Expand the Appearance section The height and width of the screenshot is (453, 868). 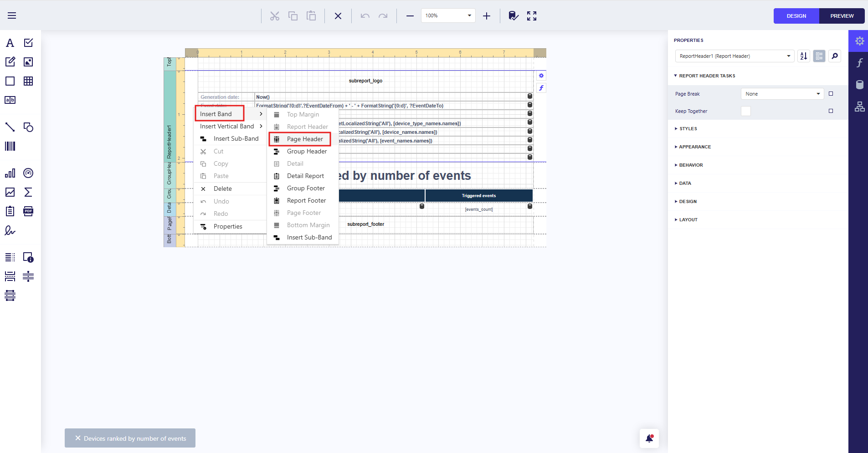tap(695, 147)
